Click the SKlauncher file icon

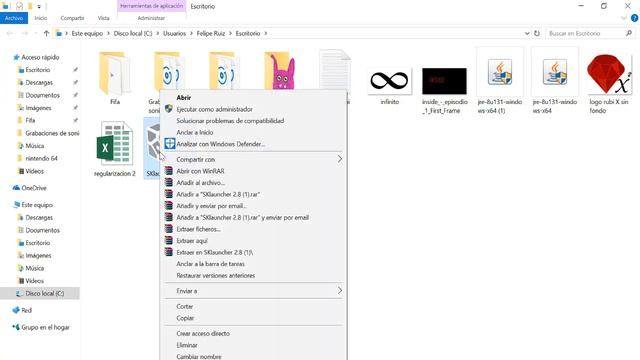point(153,143)
